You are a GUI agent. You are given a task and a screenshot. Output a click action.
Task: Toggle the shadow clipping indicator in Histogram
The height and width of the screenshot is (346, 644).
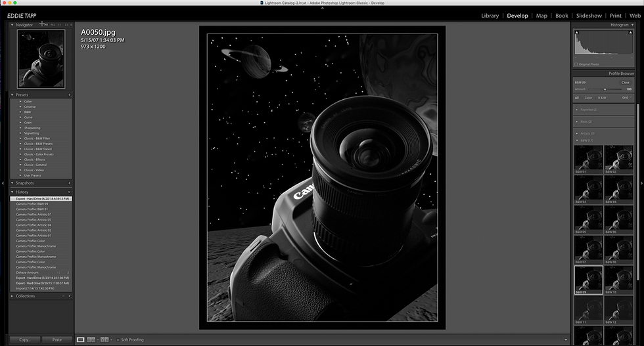click(577, 32)
